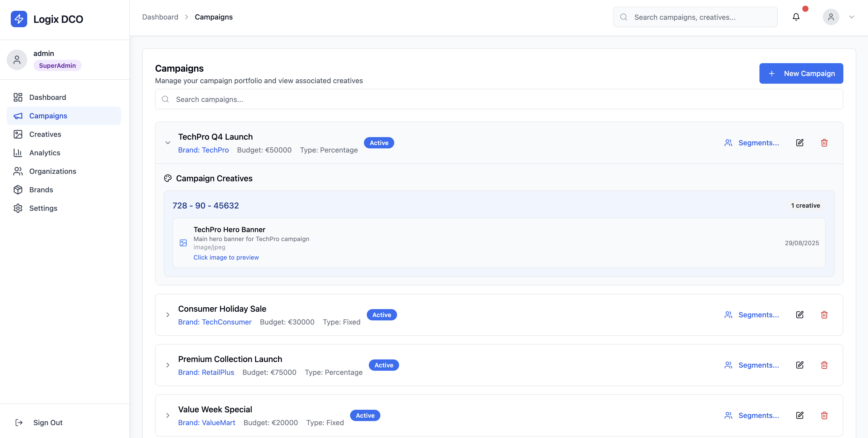Collapse the TechPro Q4 Launch campaign
The width and height of the screenshot is (868, 438).
[168, 143]
